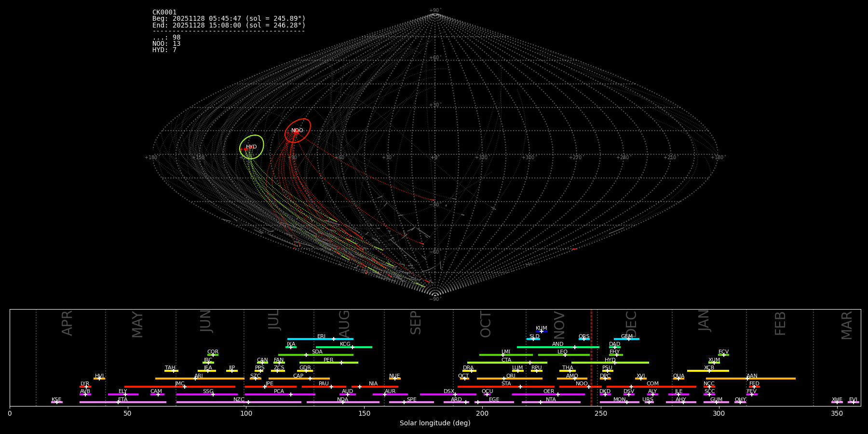Click the ARI shower label in timeline
This screenshot has height=434, width=868.
[199, 376]
